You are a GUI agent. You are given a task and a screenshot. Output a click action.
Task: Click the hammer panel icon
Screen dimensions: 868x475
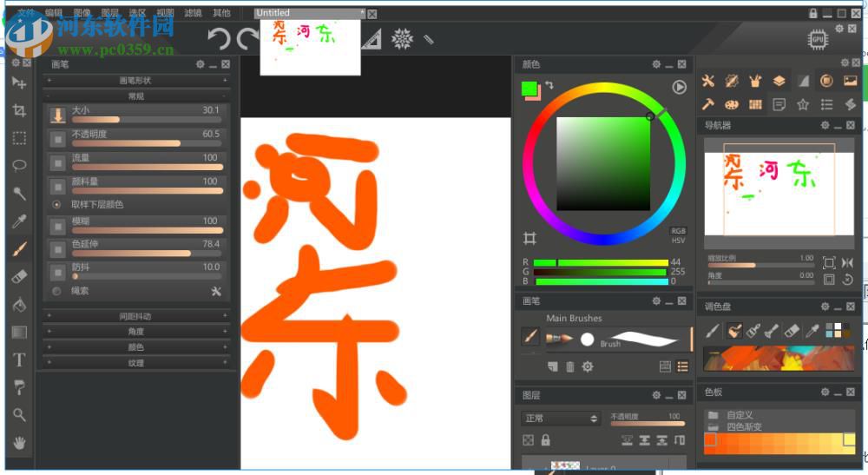coord(708,104)
